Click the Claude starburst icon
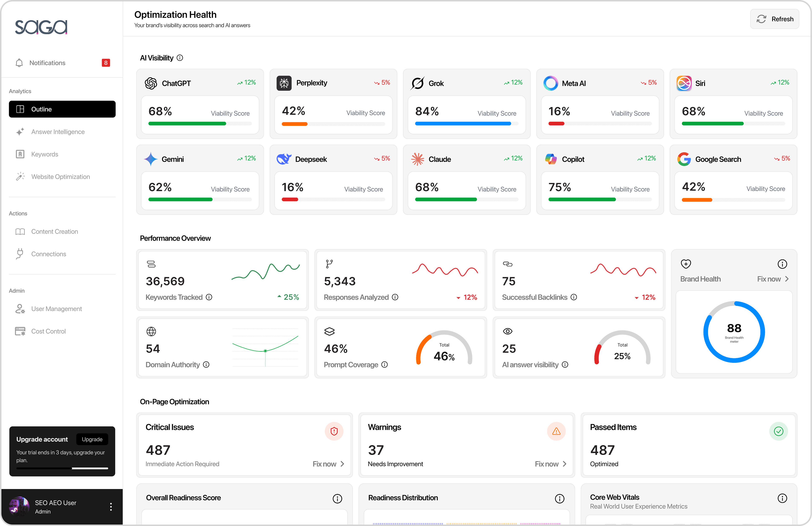Viewport: 812px width, 526px height. click(x=418, y=159)
